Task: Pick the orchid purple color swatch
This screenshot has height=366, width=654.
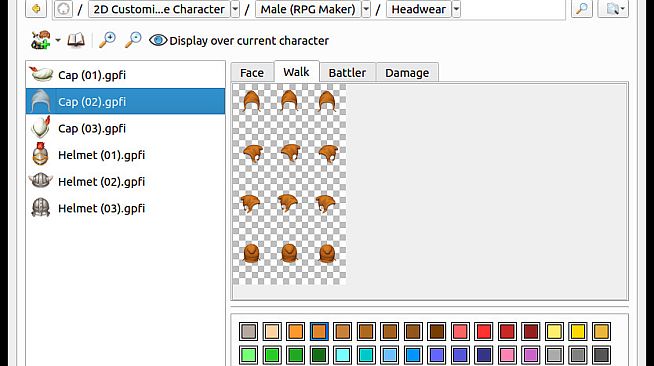Action: pos(531,355)
